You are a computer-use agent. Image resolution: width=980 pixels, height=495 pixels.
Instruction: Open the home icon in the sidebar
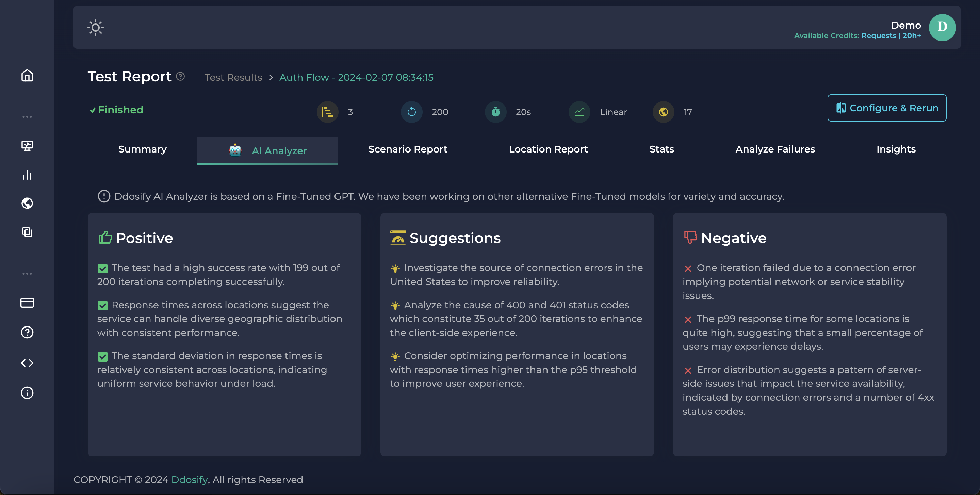pos(27,75)
